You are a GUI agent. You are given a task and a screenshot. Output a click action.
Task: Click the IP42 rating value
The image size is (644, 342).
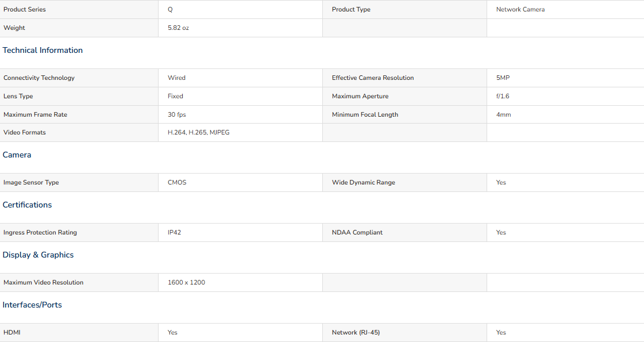click(174, 232)
